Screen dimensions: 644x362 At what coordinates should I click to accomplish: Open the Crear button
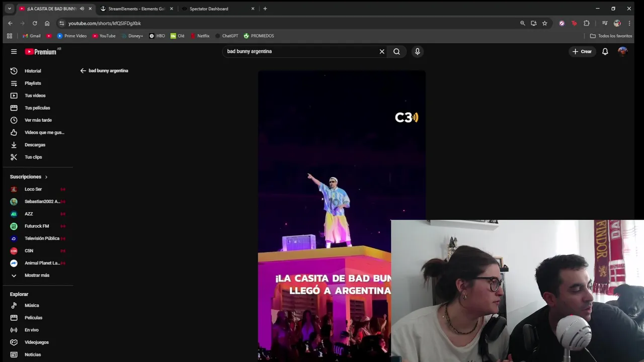tap(582, 51)
